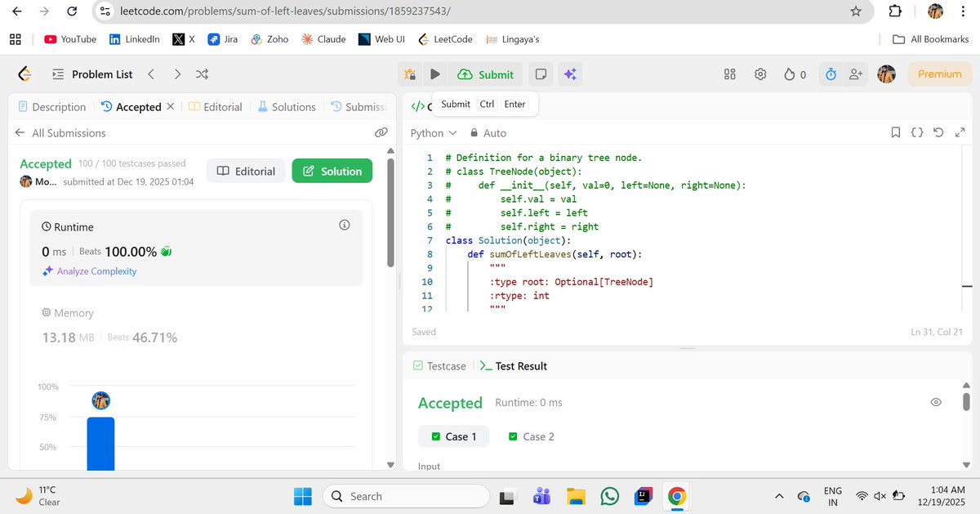
Task: Run the code using the play icon
Action: pyautogui.click(x=434, y=74)
